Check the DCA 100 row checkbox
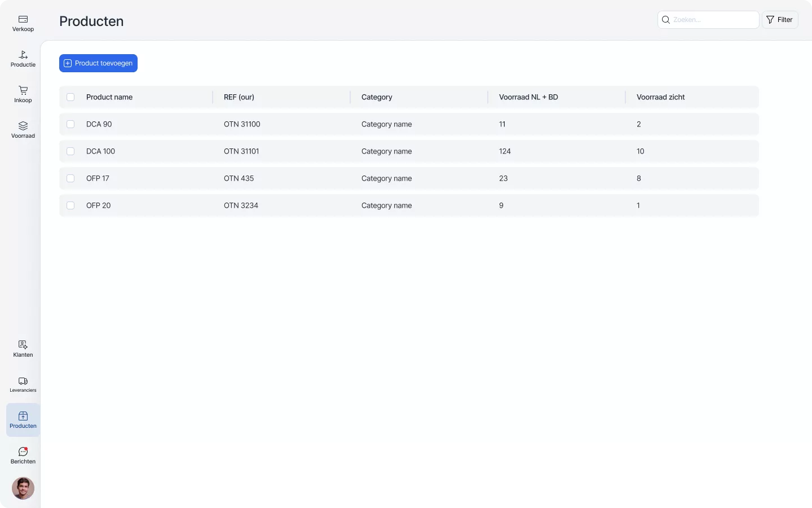The width and height of the screenshot is (812, 508). tap(70, 151)
